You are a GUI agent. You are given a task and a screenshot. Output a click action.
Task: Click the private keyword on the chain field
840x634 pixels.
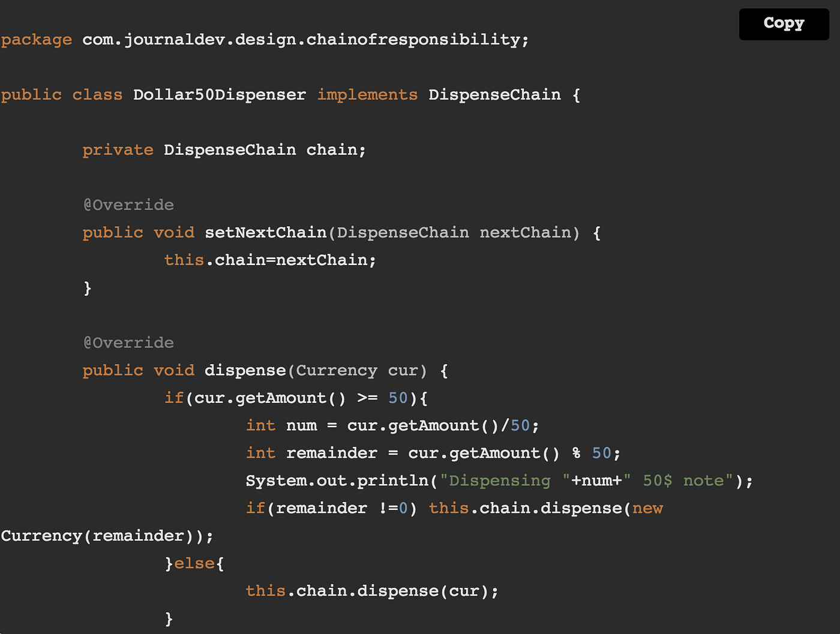(x=118, y=149)
